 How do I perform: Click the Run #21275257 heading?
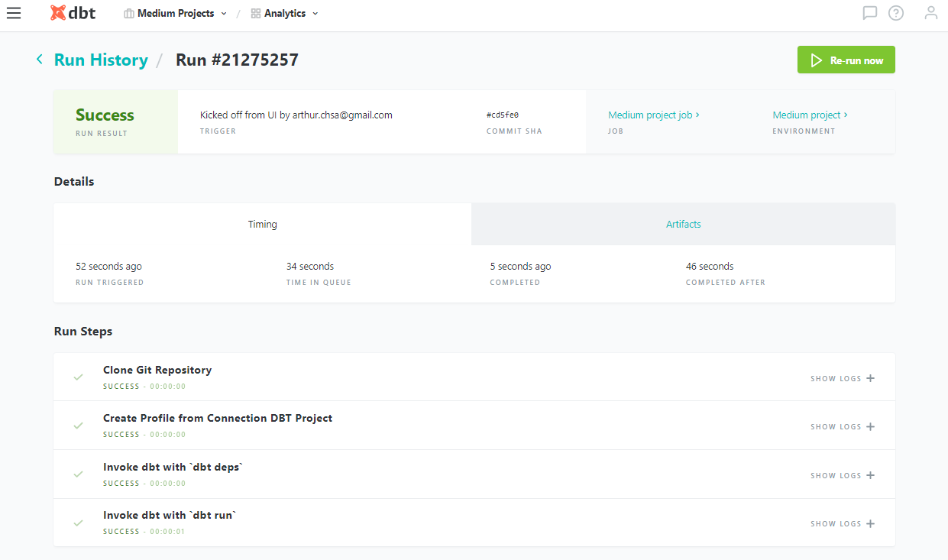click(x=237, y=60)
